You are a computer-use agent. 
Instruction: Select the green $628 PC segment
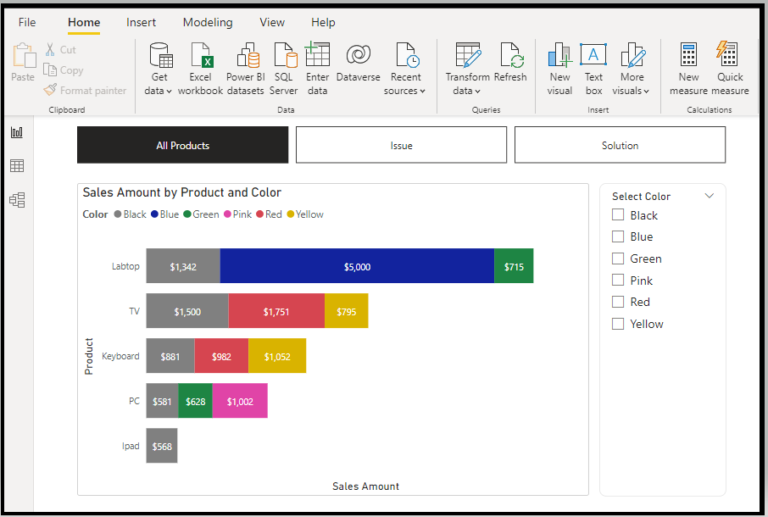(195, 401)
